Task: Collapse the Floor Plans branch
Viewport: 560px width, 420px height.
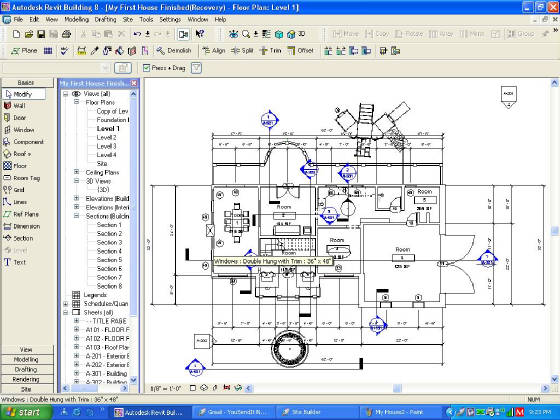Action: point(76,102)
